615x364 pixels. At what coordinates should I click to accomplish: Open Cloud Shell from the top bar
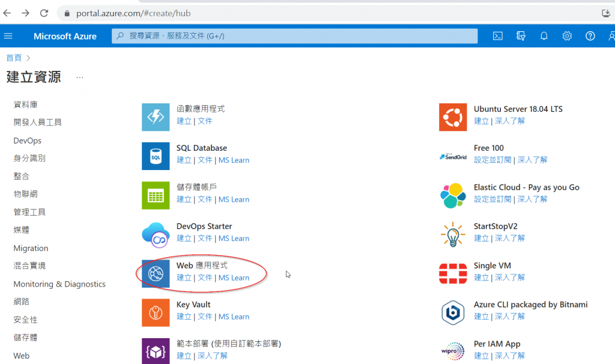[498, 36]
